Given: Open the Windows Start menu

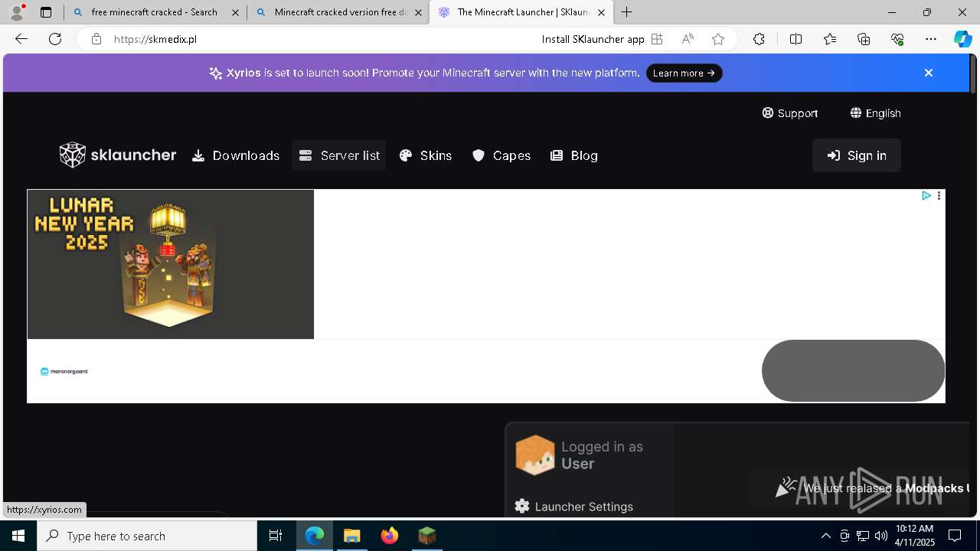Looking at the screenshot, I should 18,536.
